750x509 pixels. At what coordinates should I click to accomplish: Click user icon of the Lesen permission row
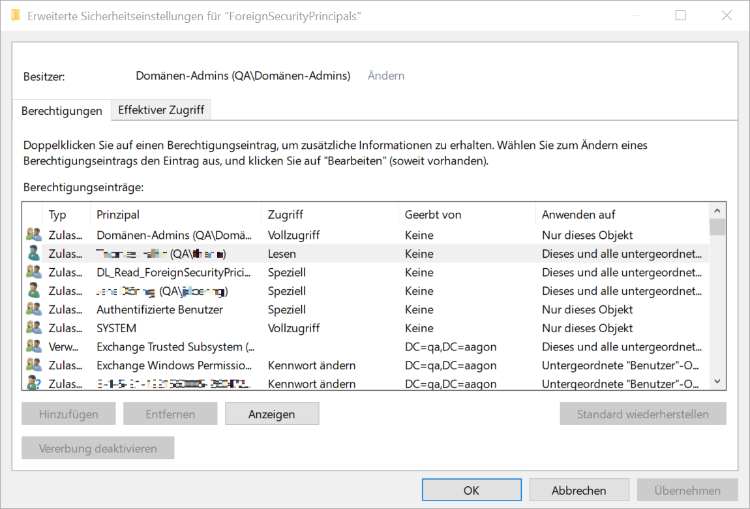(34, 253)
